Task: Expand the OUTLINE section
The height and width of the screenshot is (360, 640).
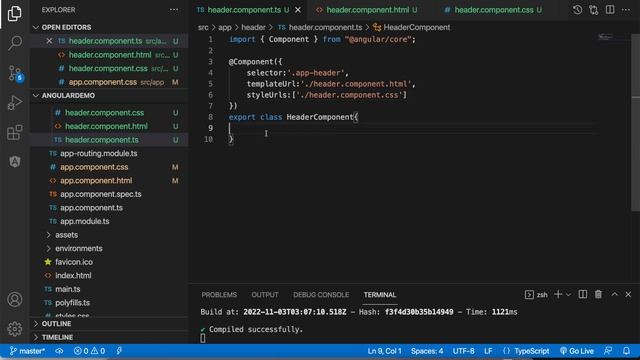Action: 56,324
